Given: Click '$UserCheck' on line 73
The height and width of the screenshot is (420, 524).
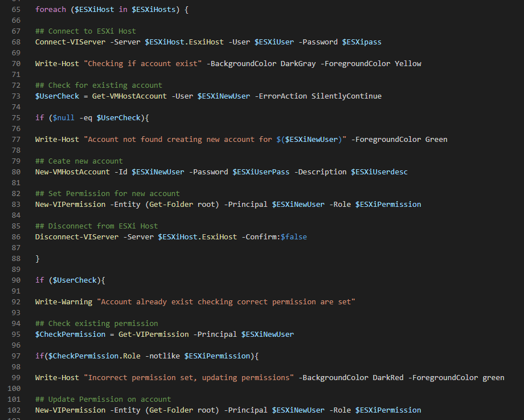Looking at the screenshot, I should [57, 96].
